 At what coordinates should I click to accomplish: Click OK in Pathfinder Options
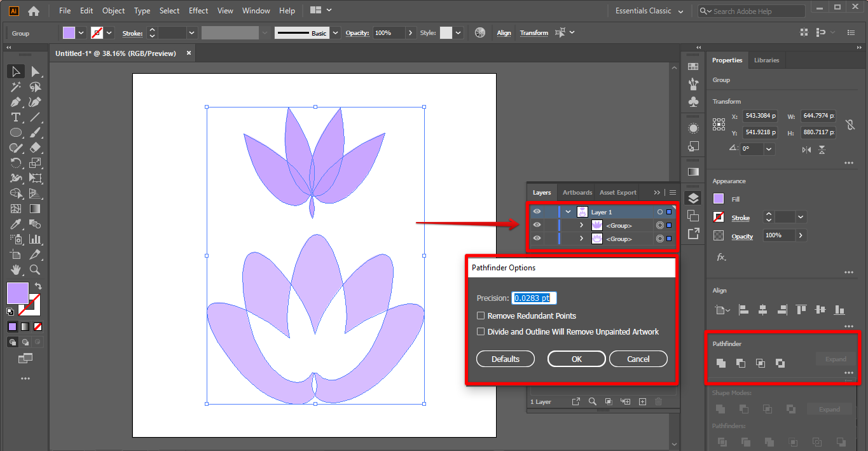pyautogui.click(x=576, y=359)
